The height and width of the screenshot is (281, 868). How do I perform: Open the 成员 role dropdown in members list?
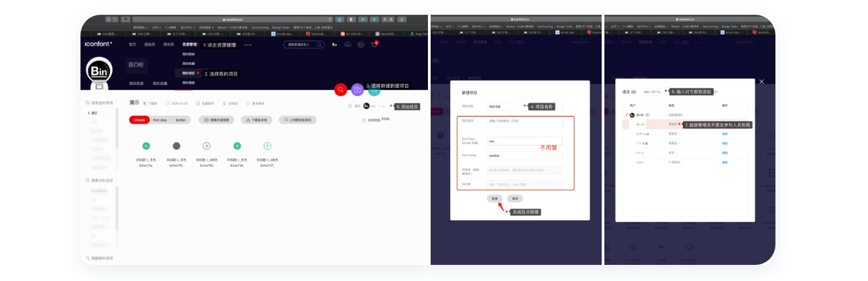pyautogui.click(x=673, y=153)
